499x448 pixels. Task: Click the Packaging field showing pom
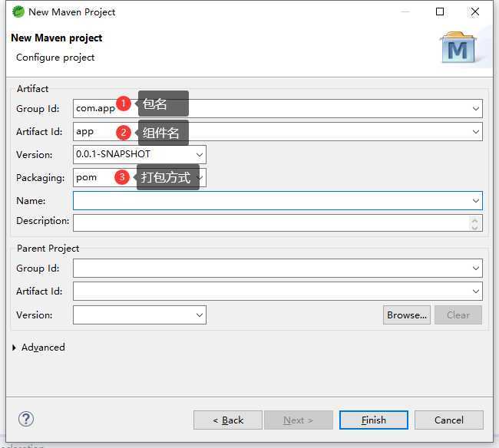140,178
